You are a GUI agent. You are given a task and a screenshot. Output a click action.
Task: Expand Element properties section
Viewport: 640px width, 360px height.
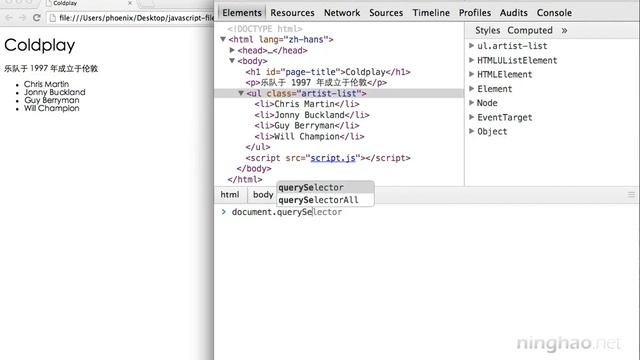[471, 89]
